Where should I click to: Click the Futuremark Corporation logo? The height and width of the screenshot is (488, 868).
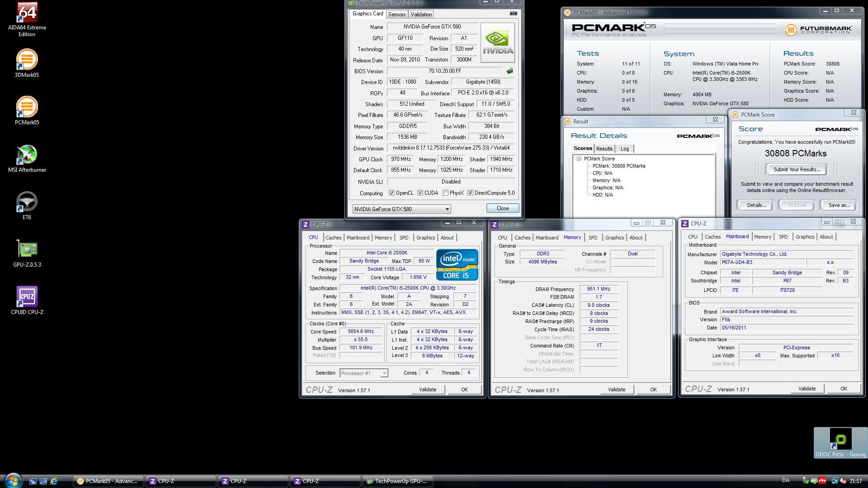819,30
